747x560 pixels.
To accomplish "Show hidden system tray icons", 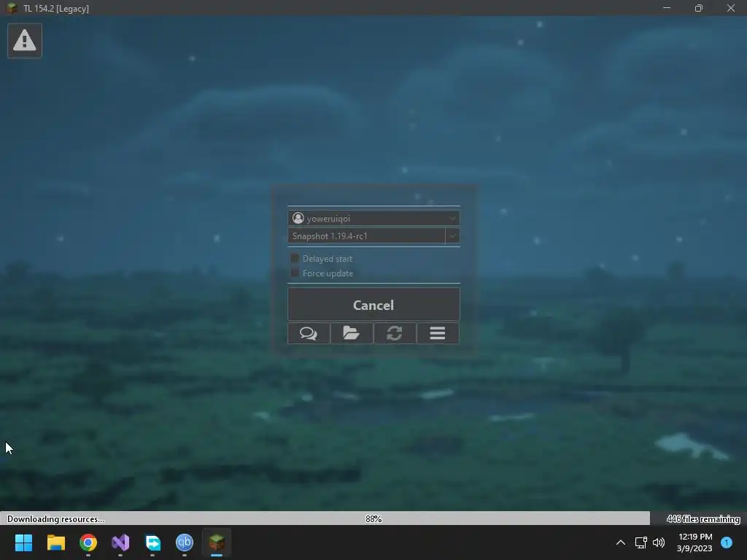I will (x=620, y=542).
